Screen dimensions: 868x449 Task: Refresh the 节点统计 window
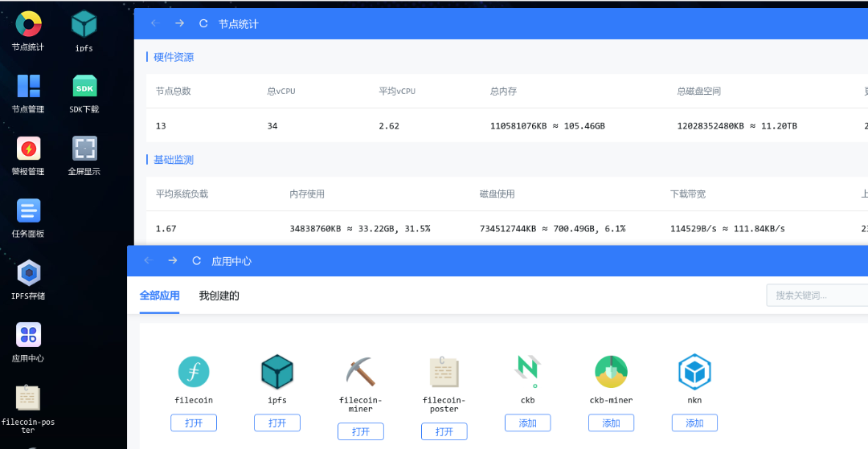(x=203, y=23)
